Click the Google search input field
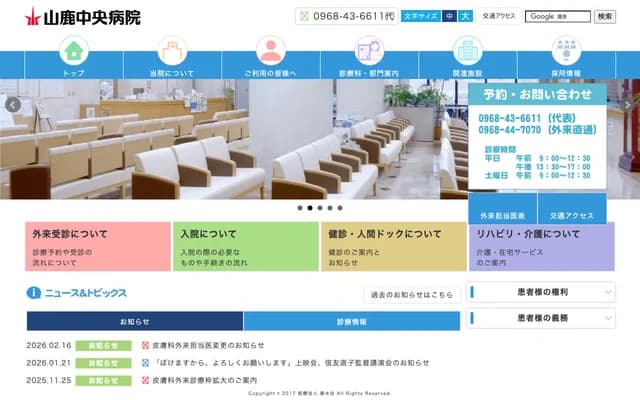Viewport: 640px width, 400px height. point(558,16)
